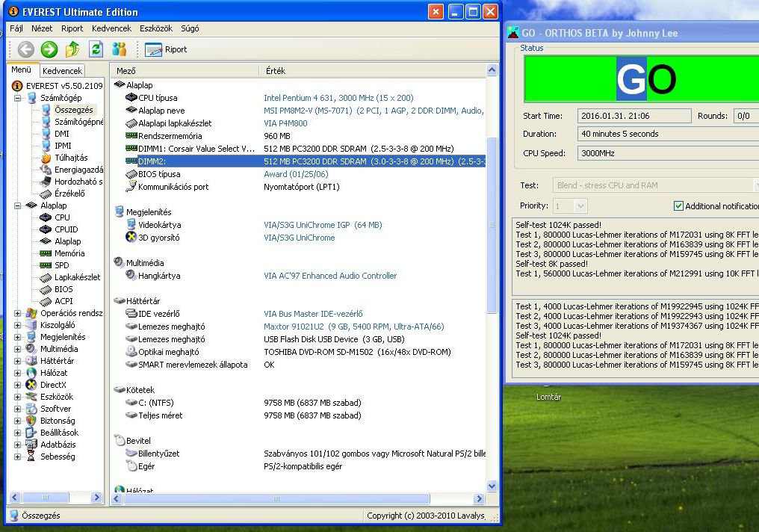The width and height of the screenshot is (759, 532).
Task: Open the VIA P4M800 chipset link
Action: pos(285,123)
